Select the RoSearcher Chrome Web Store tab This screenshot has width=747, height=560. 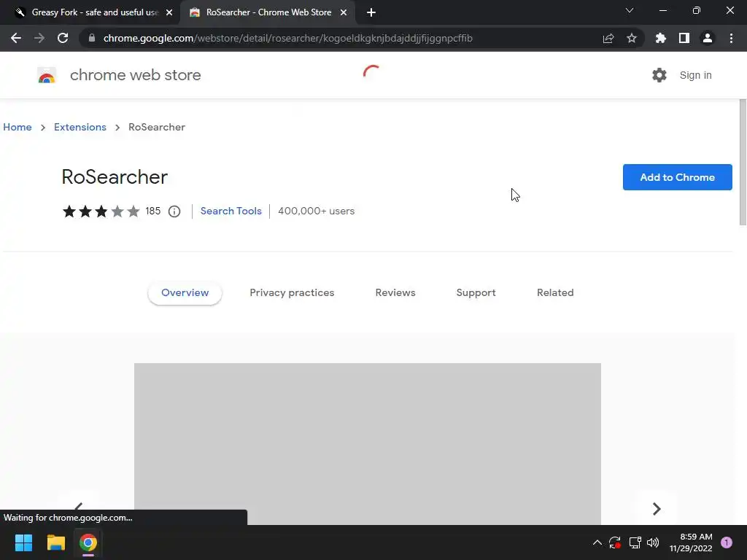[268, 12]
